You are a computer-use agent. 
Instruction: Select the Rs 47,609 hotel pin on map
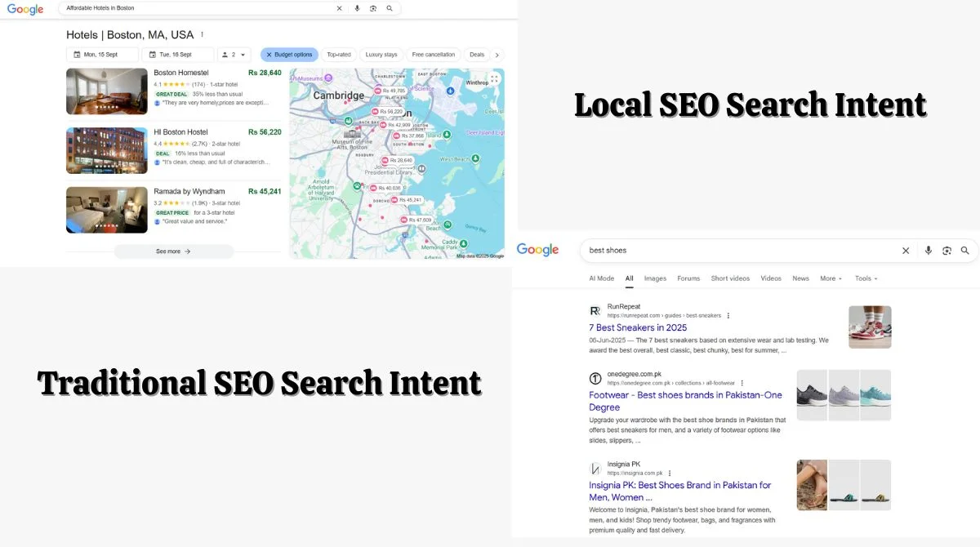pyautogui.click(x=415, y=220)
